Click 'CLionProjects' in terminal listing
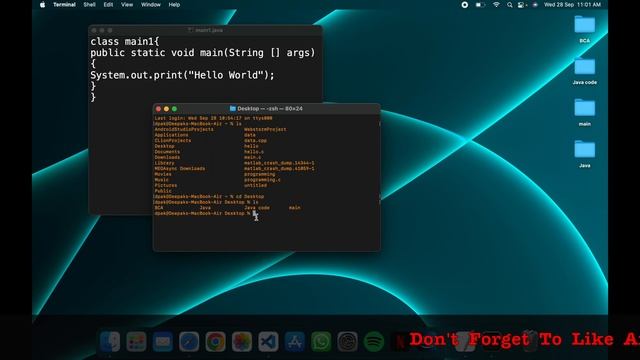Image resolution: width=640 pixels, height=360 pixels. 173,140
